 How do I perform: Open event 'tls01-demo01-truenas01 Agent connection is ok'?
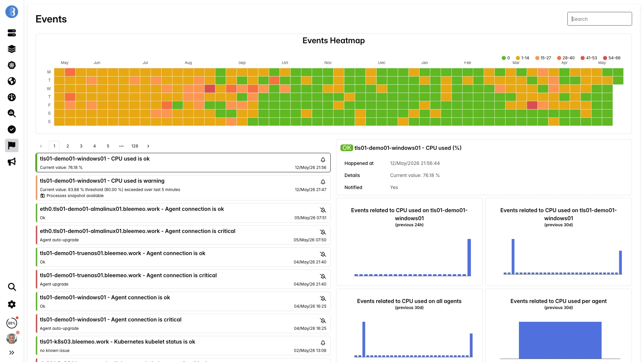coord(183,257)
